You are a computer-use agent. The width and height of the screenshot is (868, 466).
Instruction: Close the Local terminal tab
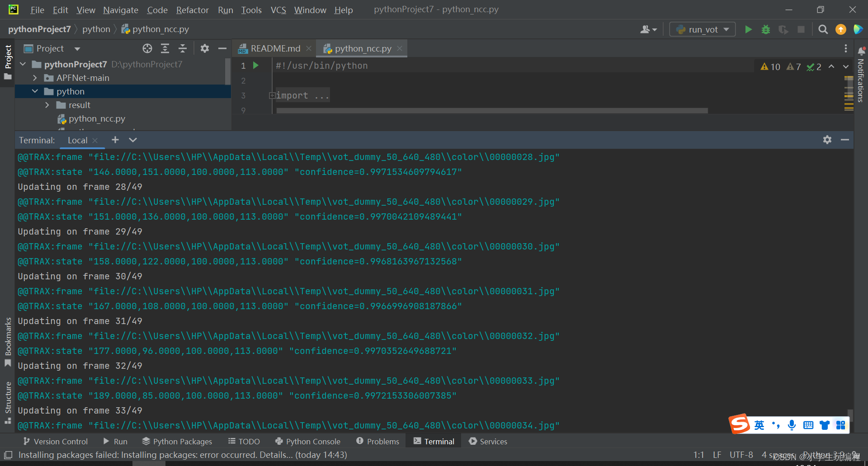tap(95, 141)
